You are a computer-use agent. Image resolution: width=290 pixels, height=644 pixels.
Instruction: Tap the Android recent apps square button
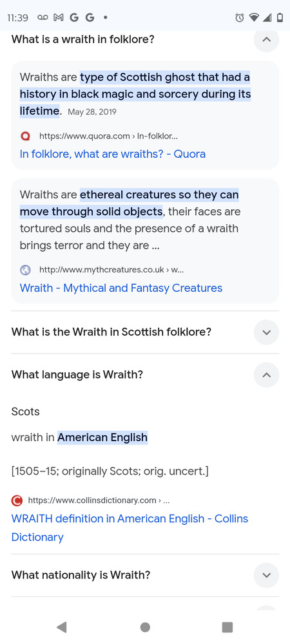[227, 627]
